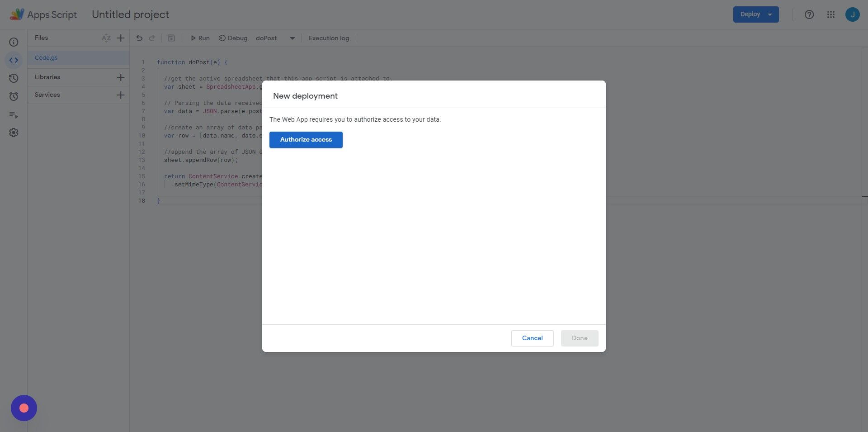The height and width of the screenshot is (432, 868).
Task: Select the Code.gs file
Action: [46, 57]
